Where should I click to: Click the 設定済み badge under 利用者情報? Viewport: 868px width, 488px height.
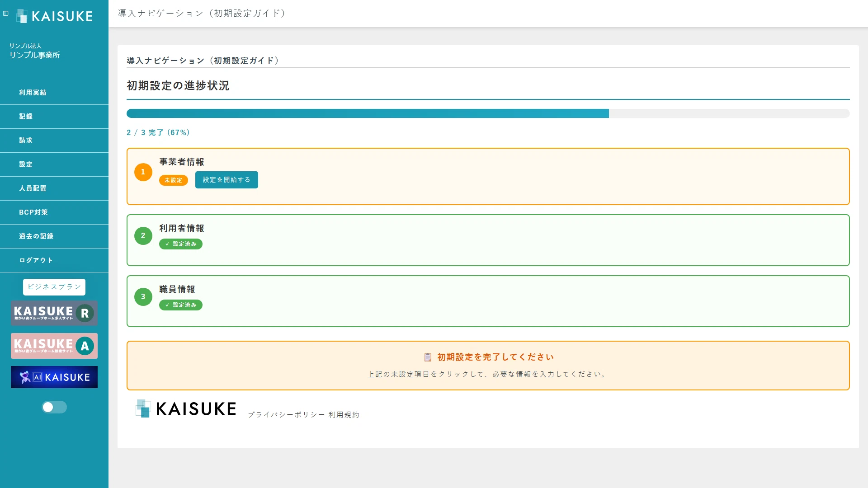point(181,244)
